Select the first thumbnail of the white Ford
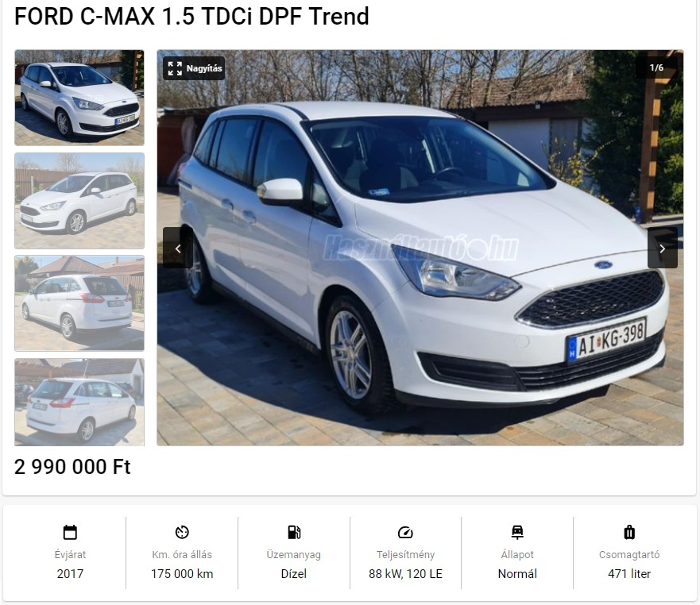This screenshot has height=605, width=700. 79,98
